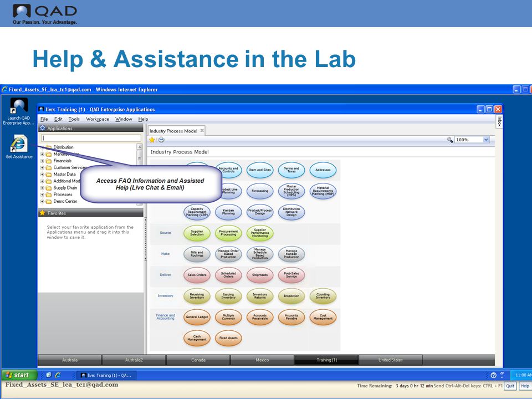Click the Quit button in lab bar
532x399 pixels.
tap(510, 386)
